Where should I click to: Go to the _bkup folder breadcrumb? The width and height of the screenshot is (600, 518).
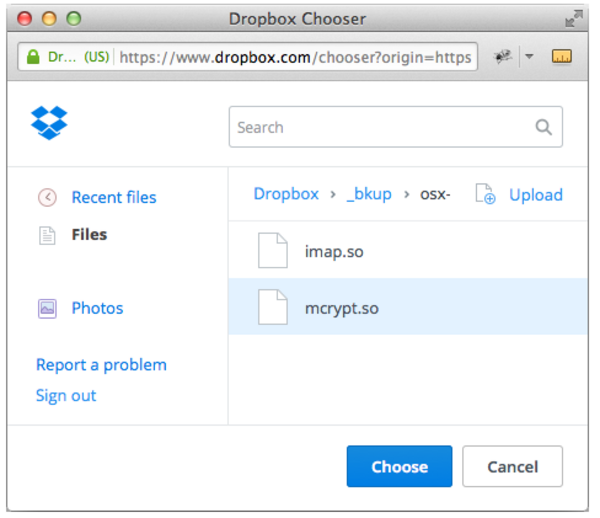[369, 194]
